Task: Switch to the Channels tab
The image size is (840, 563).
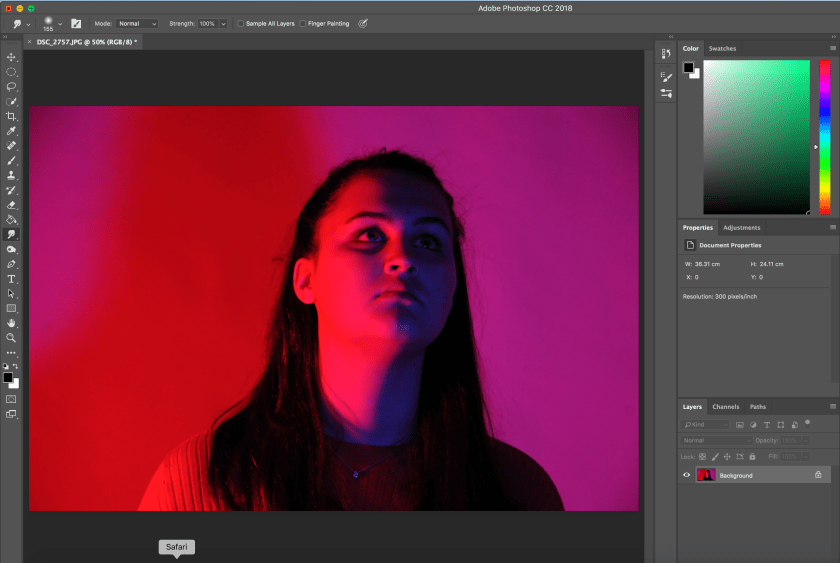Action: 725,407
